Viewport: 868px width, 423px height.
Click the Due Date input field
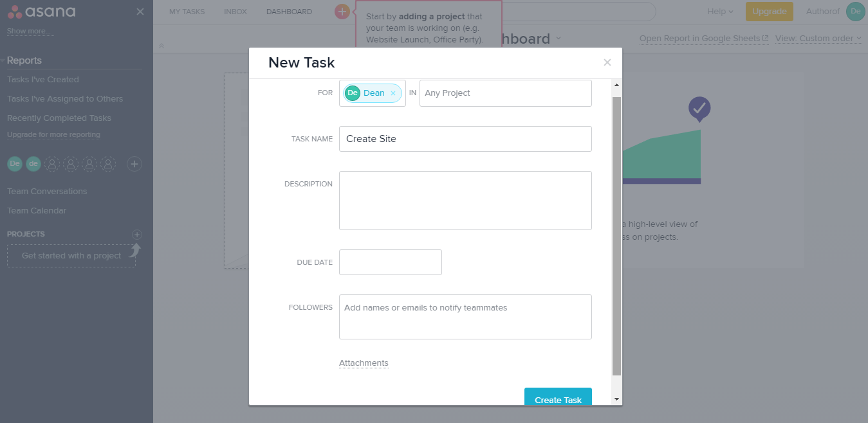[391, 262]
